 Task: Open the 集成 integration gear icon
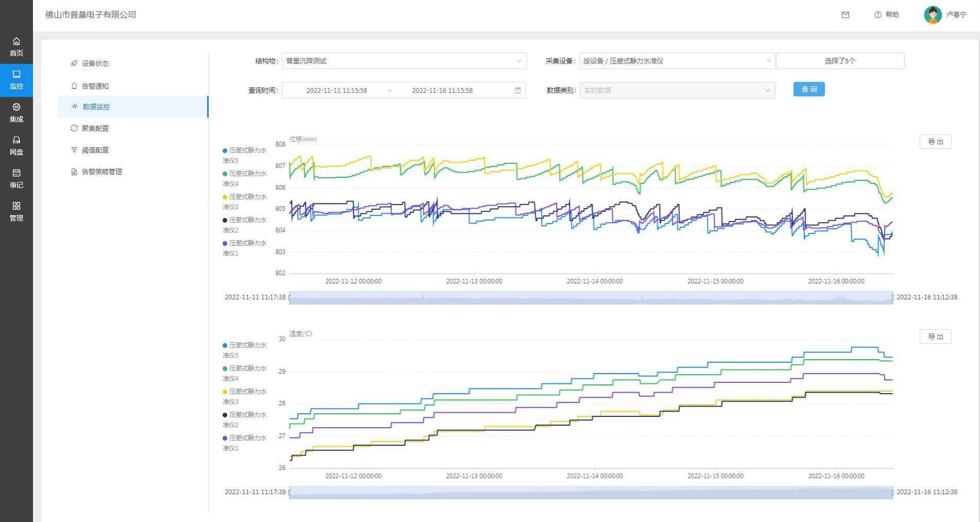click(16, 107)
